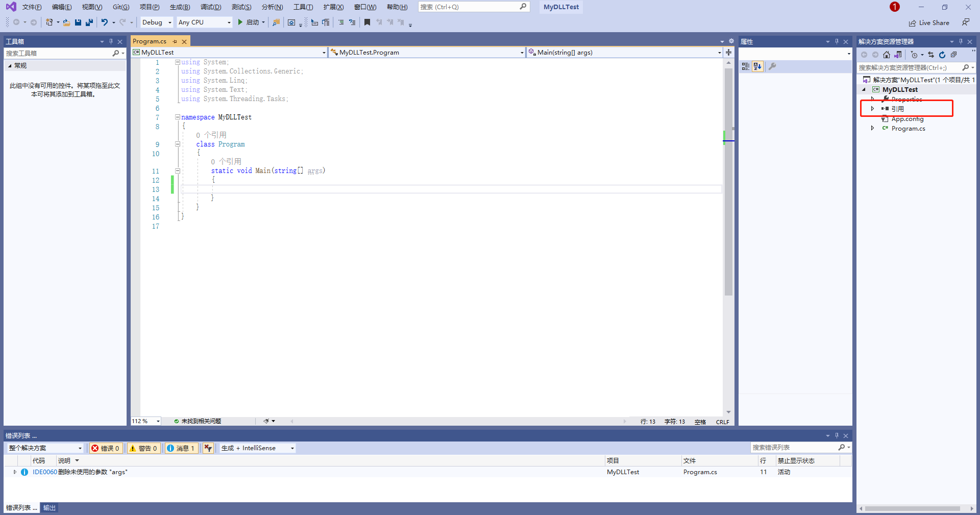Toggle the Warnings 0 filter button
This screenshot has height=515, width=980.
(143, 448)
